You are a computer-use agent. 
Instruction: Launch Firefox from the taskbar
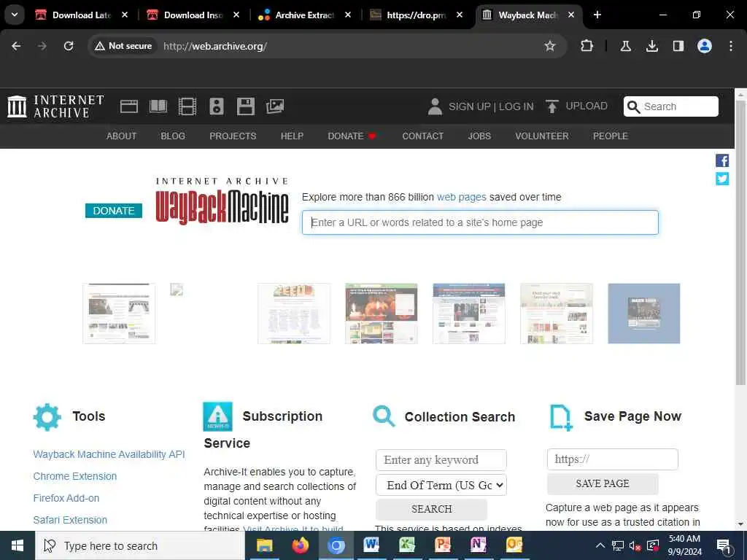pos(300,545)
